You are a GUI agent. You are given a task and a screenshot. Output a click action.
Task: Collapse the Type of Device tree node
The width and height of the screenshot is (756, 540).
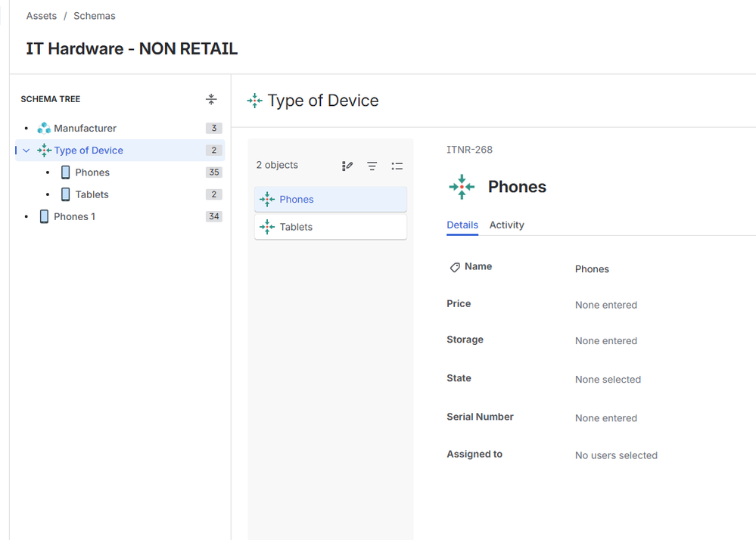pyautogui.click(x=26, y=151)
